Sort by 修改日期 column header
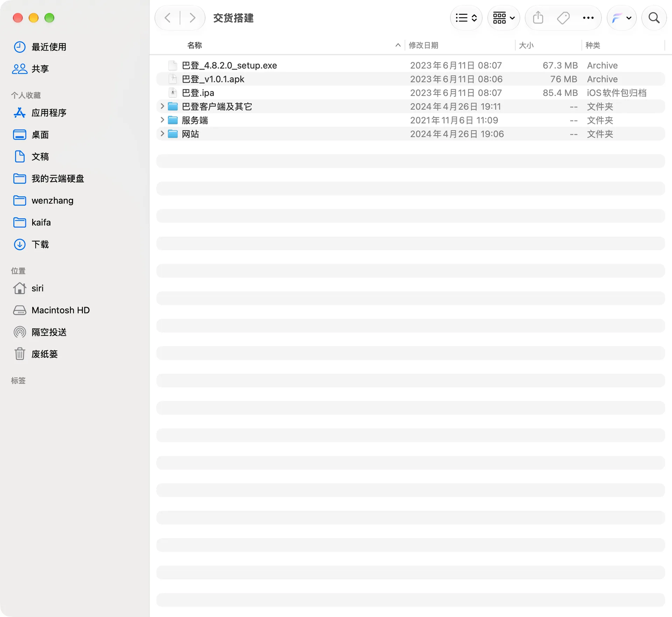Image resolution: width=672 pixels, height=617 pixels. click(x=423, y=45)
